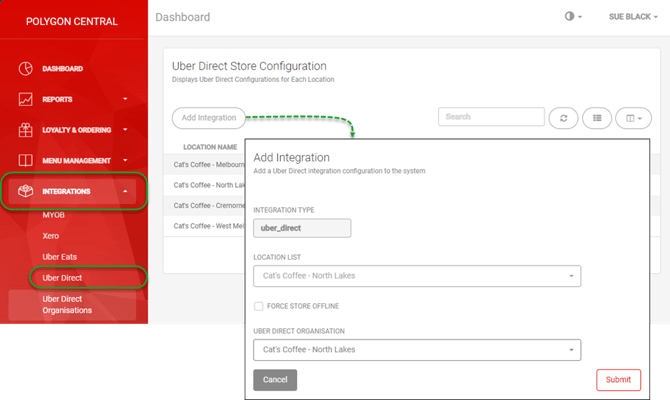Select Uber Direct in the sidebar

point(62,277)
